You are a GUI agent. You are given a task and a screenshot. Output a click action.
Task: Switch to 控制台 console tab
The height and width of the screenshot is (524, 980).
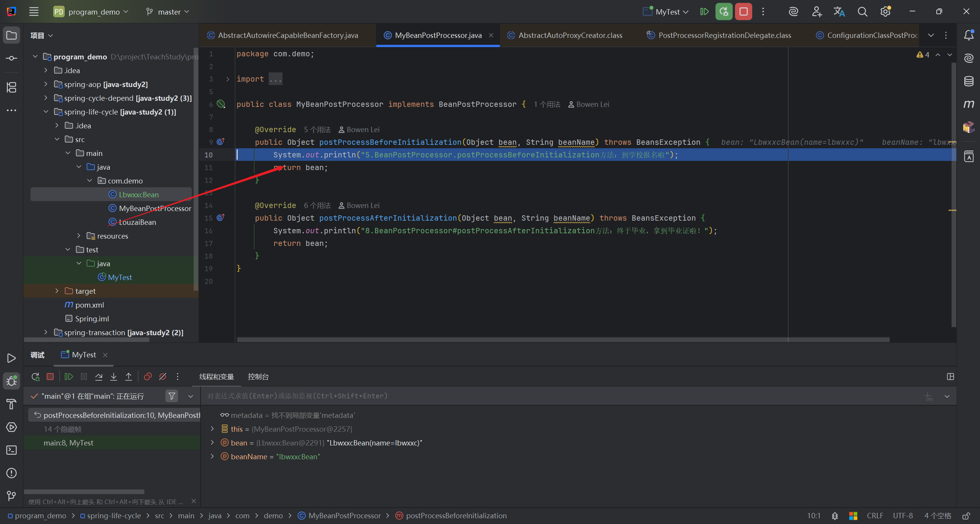pyautogui.click(x=258, y=377)
